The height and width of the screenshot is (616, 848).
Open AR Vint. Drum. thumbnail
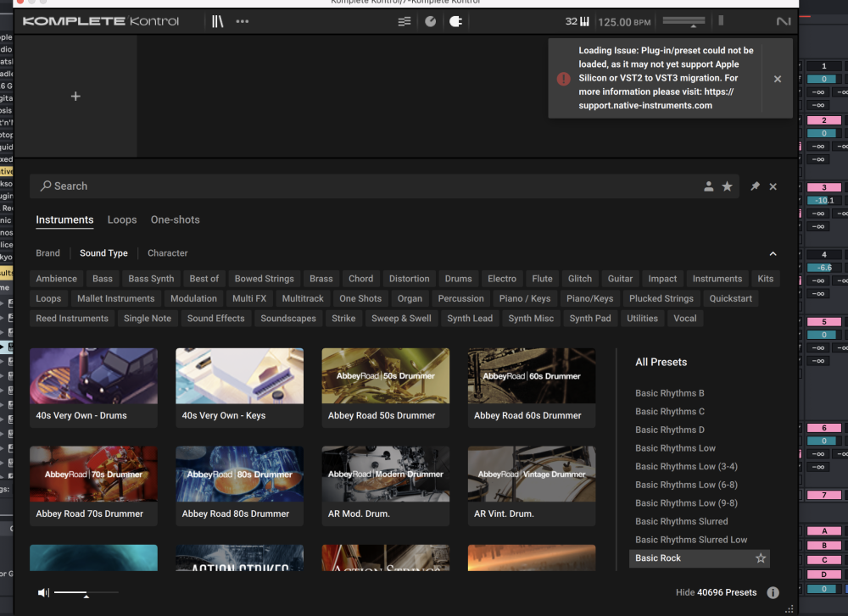pos(532,474)
